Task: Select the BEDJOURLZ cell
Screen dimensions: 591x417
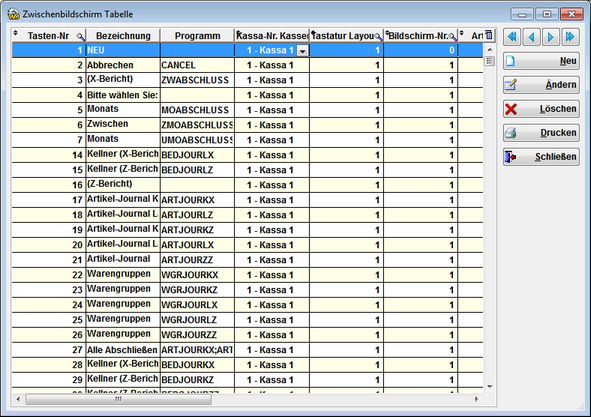Action: 197,170
